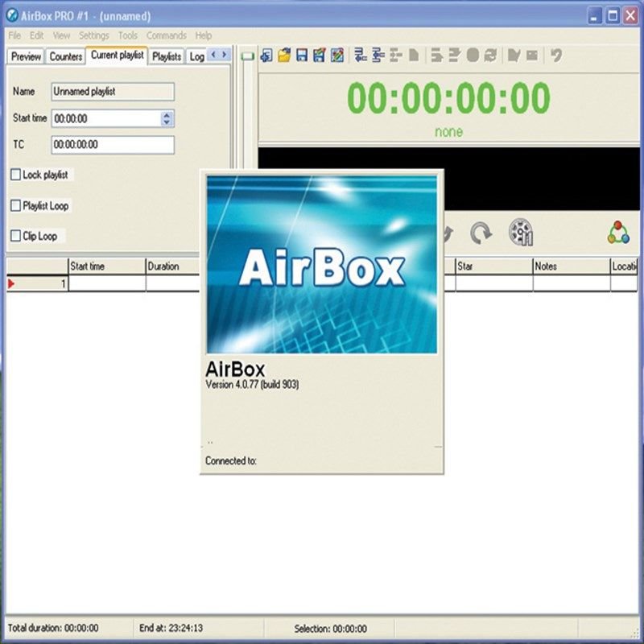Click the Duration column header
Image resolution: width=644 pixels, height=644 pixels.
coord(172,266)
